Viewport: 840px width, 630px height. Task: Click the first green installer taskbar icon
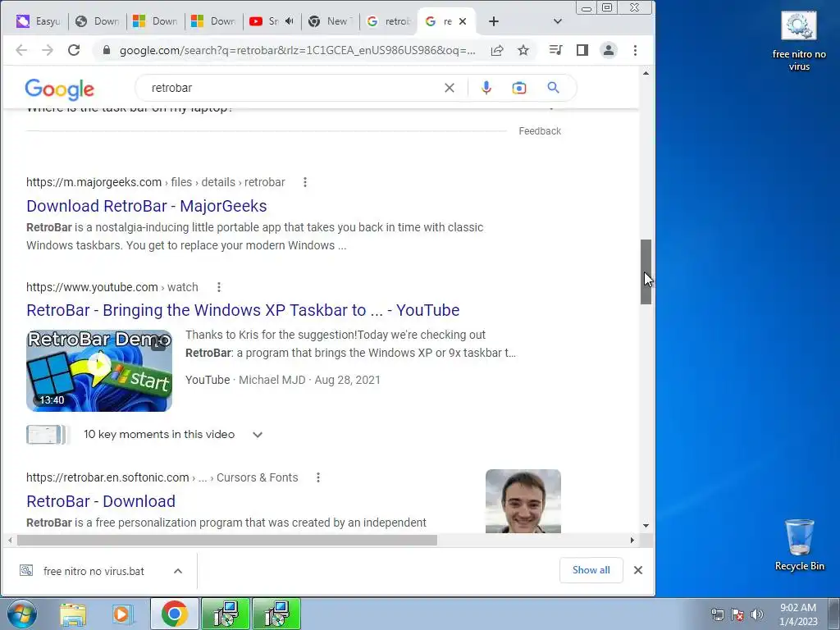click(x=226, y=614)
